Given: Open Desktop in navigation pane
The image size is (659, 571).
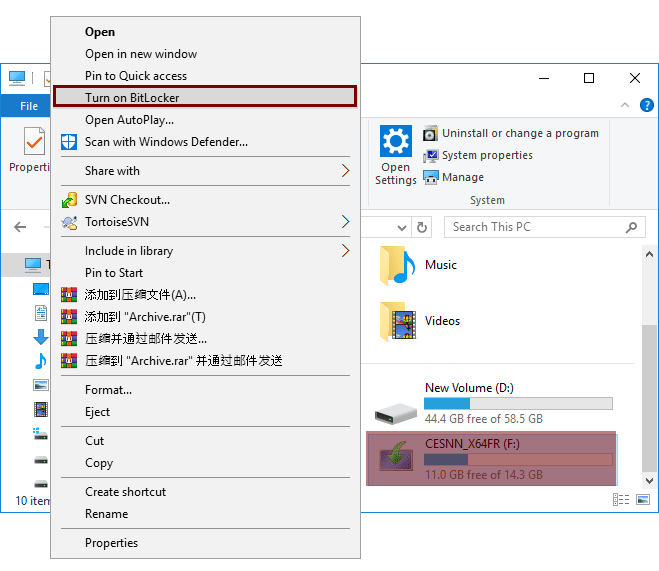Looking at the screenshot, I should (41, 289).
